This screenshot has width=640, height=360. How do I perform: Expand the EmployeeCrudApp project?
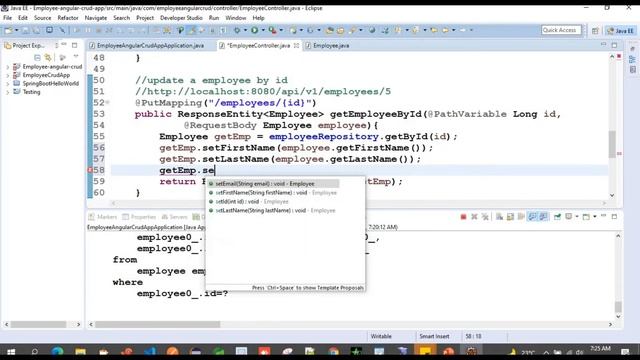pyautogui.click(x=7, y=76)
